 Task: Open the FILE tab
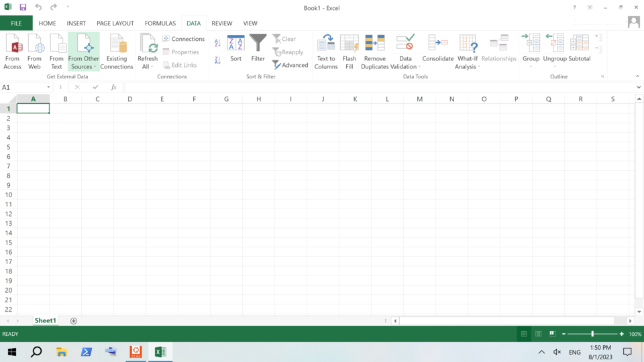16,23
